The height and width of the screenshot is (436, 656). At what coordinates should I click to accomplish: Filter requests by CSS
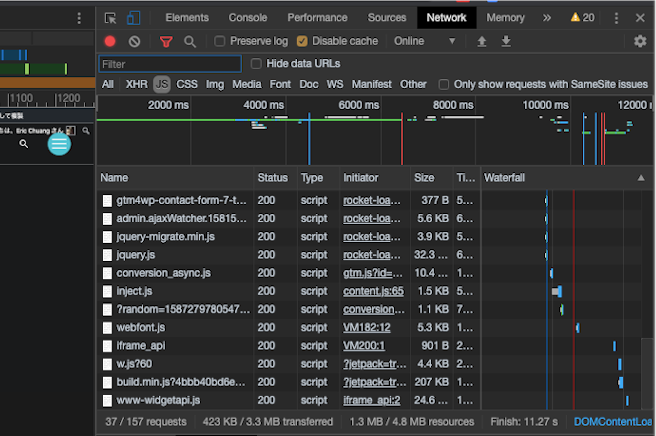click(187, 85)
